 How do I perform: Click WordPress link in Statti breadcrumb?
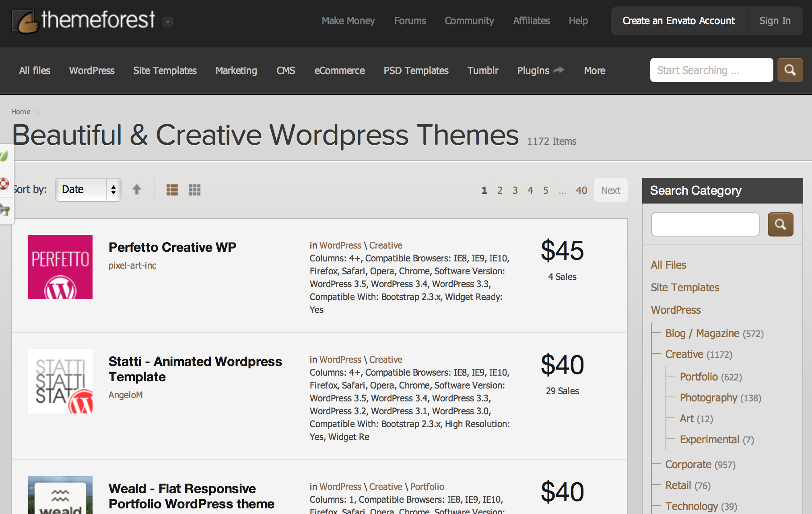(340, 360)
